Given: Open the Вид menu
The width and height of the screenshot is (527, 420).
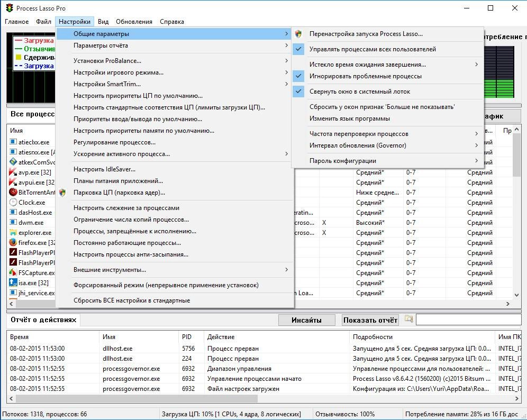Looking at the screenshot, I should pos(103,22).
